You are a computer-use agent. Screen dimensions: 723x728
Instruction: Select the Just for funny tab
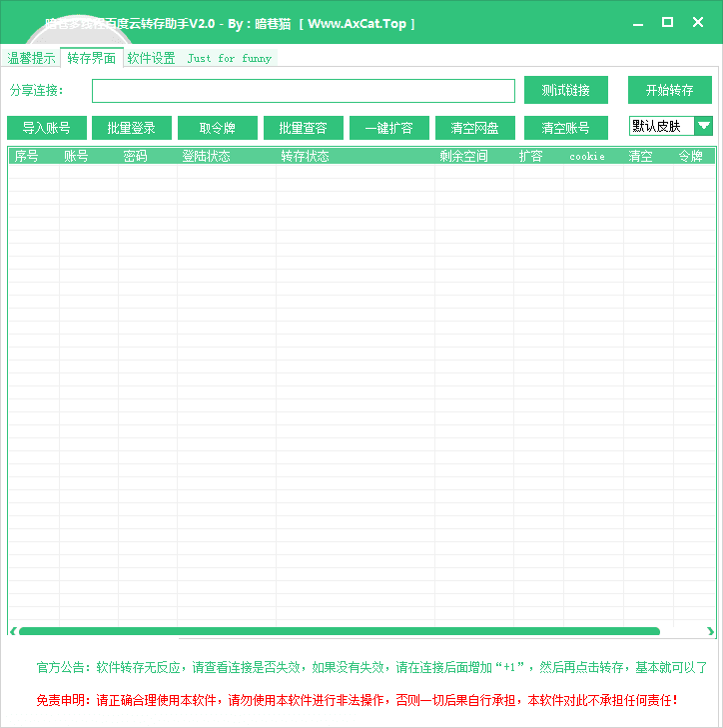tap(229, 58)
